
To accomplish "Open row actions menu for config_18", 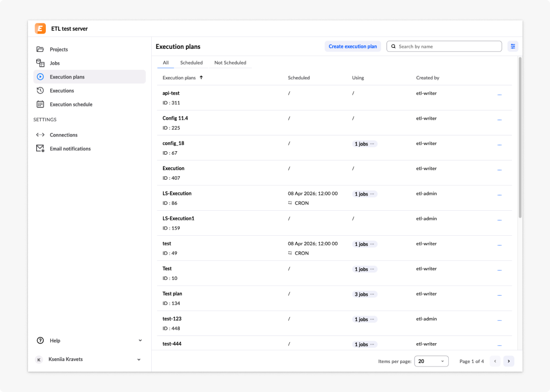I will pyautogui.click(x=500, y=145).
